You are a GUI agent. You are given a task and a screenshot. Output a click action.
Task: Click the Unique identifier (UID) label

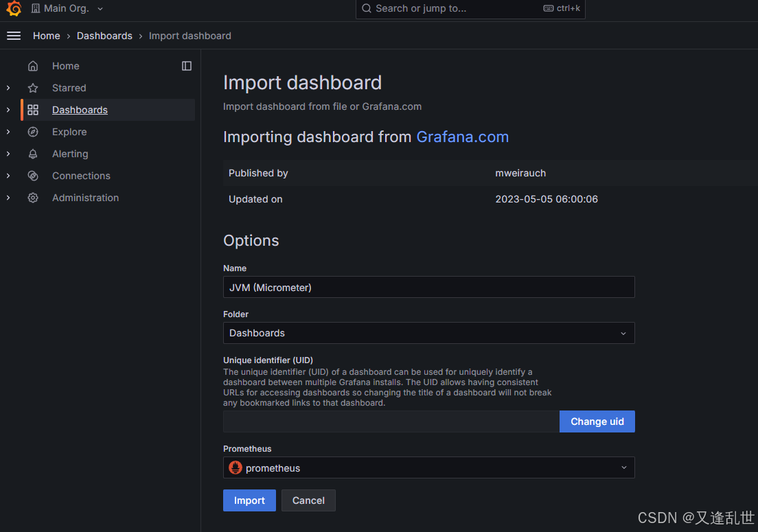(268, 360)
